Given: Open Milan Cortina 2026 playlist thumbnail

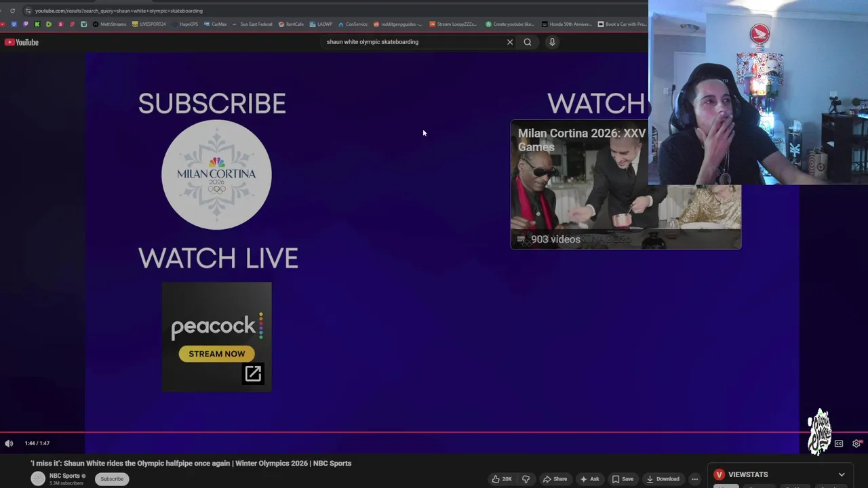Looking at the screenshot, I should point(625,184).
